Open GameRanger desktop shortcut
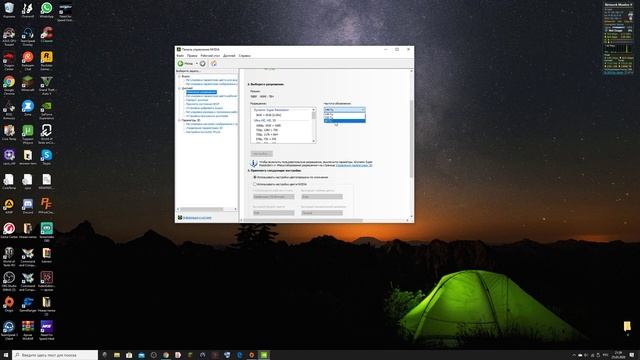The image size is (640, 360). tap(28, 304)
